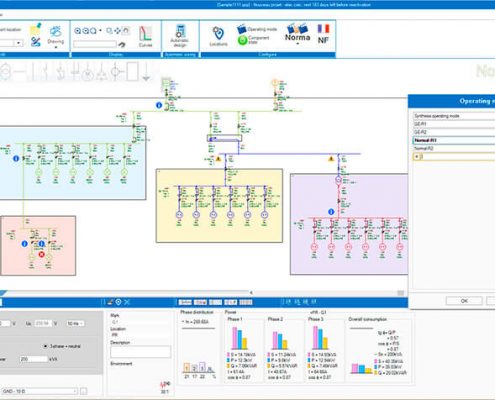Image resolution: width=495 pixels, height=400 pixels.
Task: Select the French NF standard flag
Action: (x=323, y=34)
